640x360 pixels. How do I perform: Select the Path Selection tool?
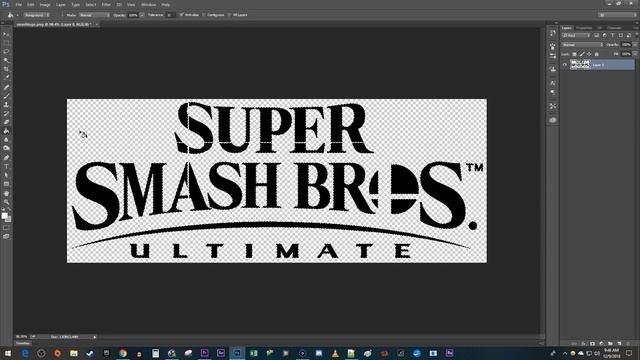click(x=6, y=175)
